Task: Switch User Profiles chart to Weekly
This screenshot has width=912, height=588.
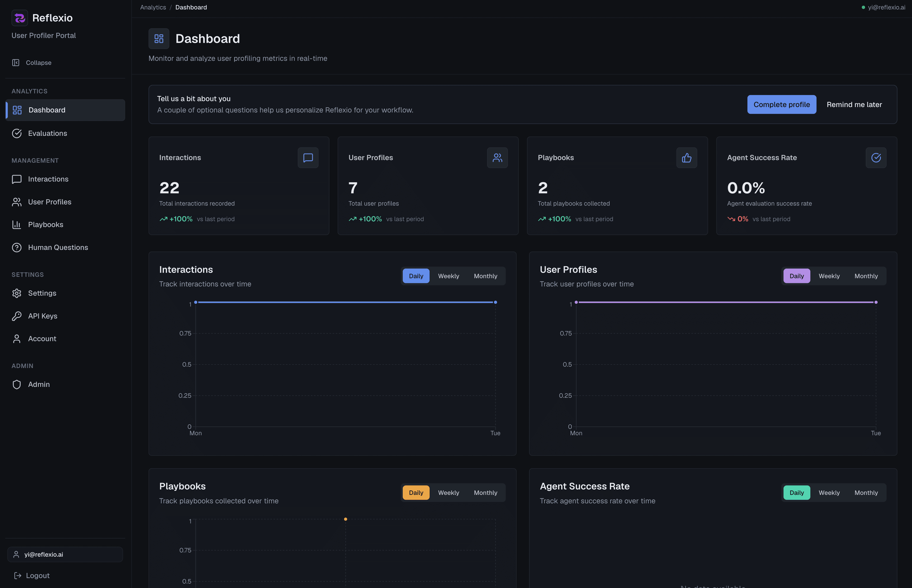Action: 829,276
